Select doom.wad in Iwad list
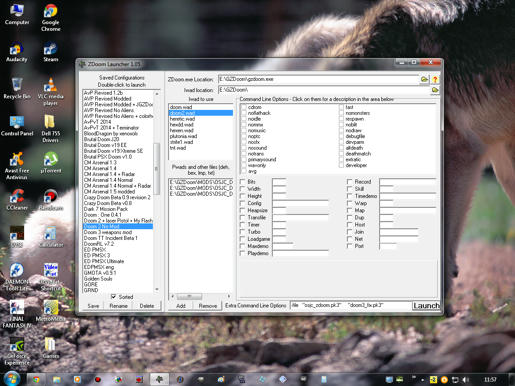The width and height of the screenshot is (515, 386). (x=201, y=107)
